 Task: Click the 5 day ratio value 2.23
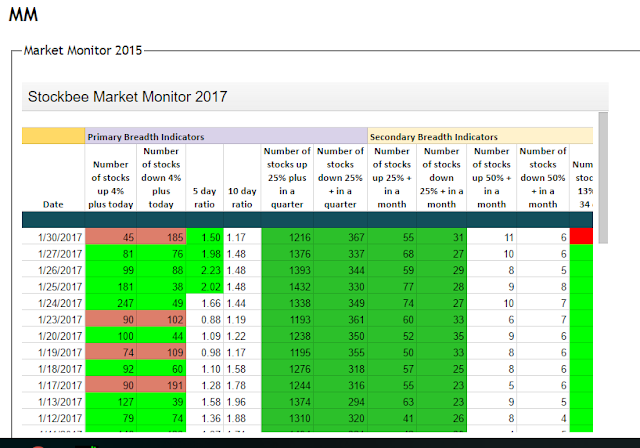[204, 270]
